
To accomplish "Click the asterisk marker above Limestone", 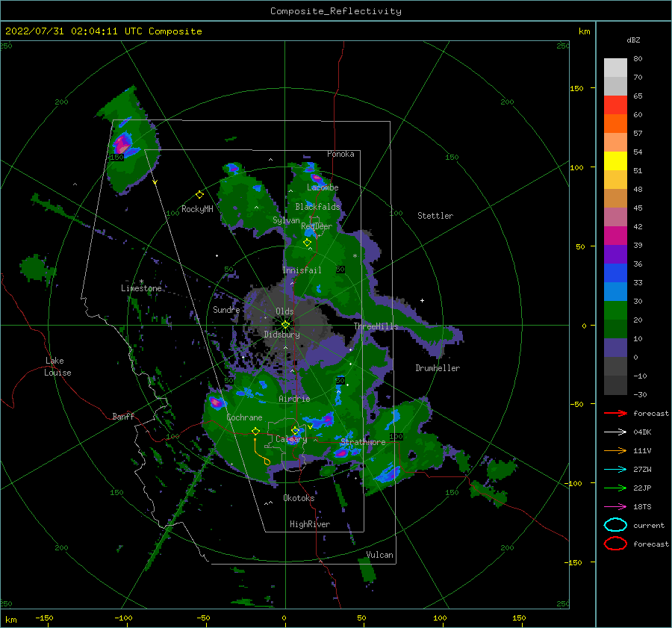I will tap(141, 282).
